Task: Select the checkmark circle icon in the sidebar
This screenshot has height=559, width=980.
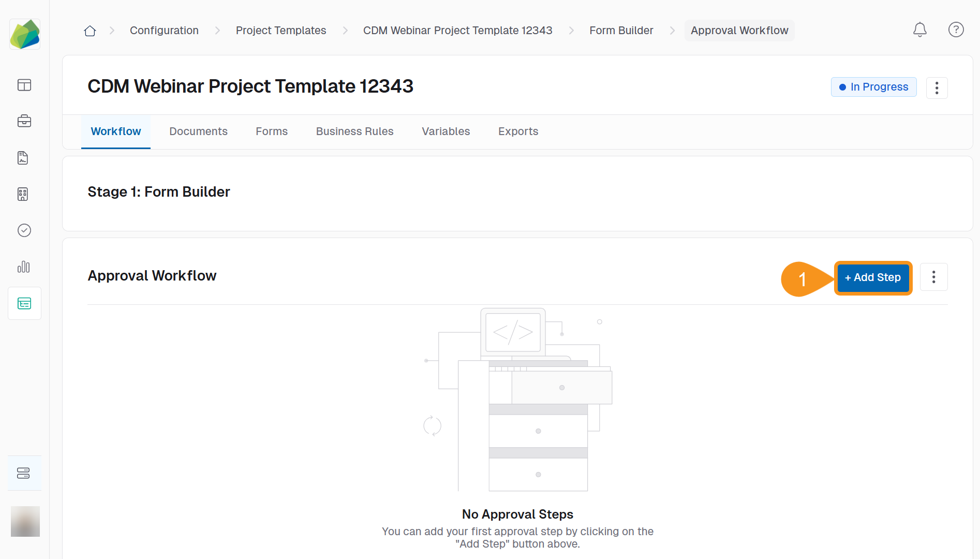Action: click(x=24, y=230)
